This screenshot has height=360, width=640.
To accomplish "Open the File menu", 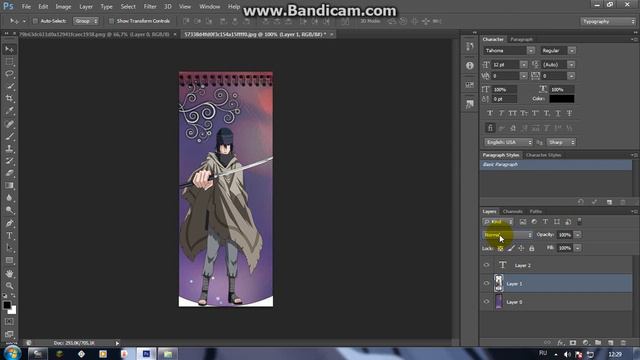I will coord(26,7).
